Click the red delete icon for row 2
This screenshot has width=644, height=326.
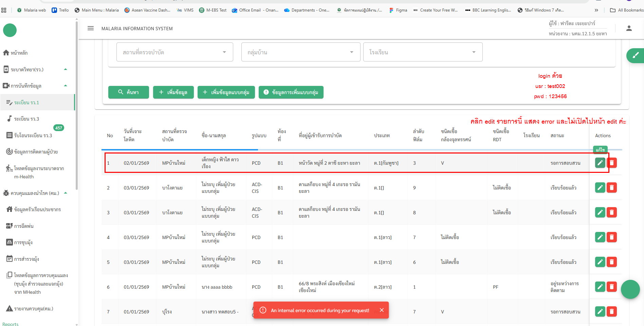pos(612,187)
